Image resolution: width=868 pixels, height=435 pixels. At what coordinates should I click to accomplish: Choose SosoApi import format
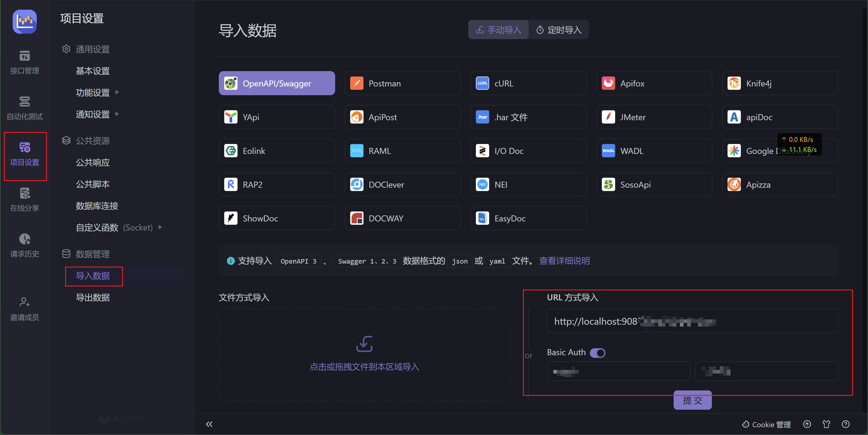[654, 184]
